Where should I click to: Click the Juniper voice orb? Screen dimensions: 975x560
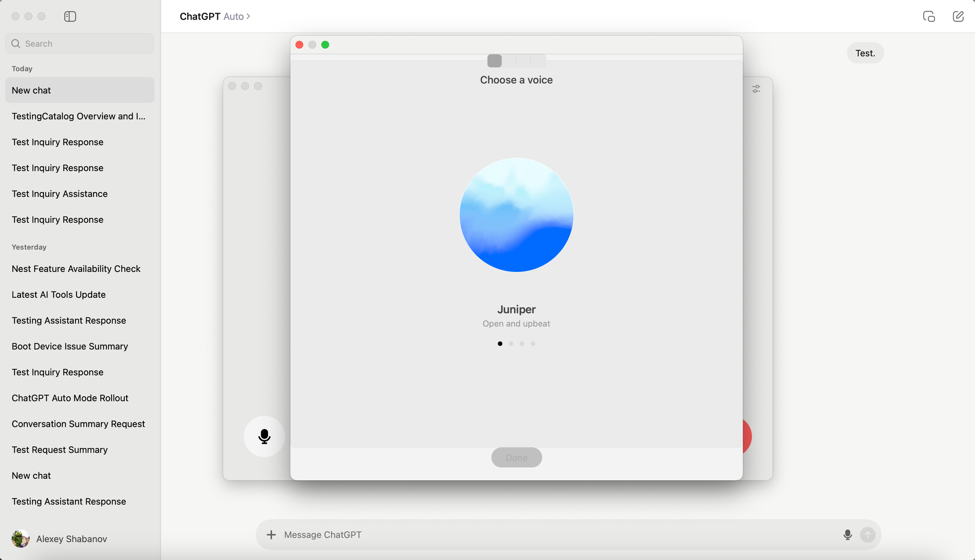click(x=516, y=215)
